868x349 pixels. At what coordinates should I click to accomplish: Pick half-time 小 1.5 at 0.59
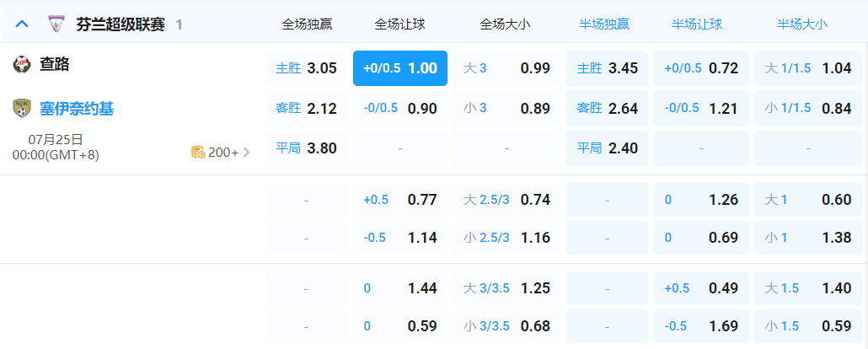click(807, 326)
